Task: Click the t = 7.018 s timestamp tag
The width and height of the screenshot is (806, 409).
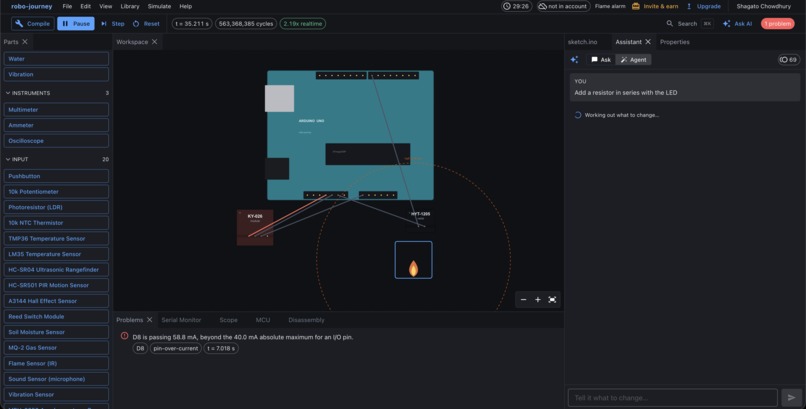Action: [x=221, y=348]
